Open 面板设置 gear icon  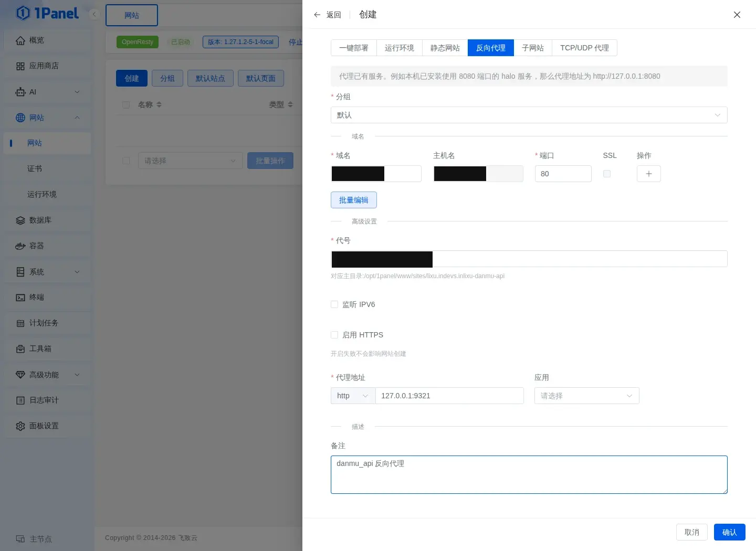pyautogui.click(x=20, y=426)
